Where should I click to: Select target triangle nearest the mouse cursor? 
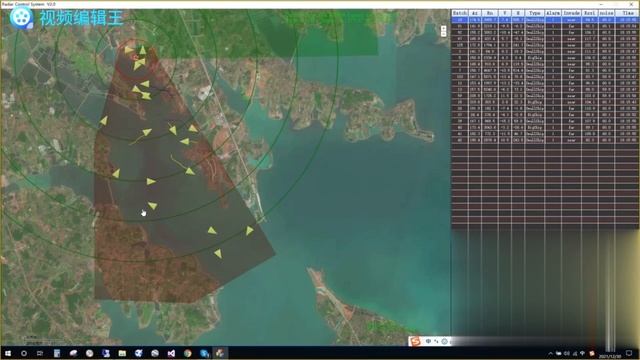click(153, 205)
